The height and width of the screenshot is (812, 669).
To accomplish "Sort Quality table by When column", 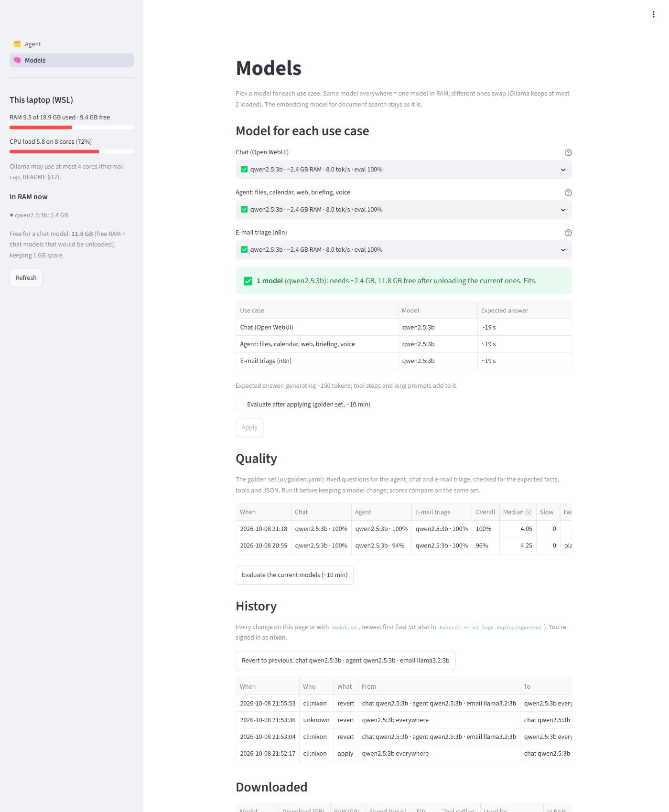I will pos(263,512).
